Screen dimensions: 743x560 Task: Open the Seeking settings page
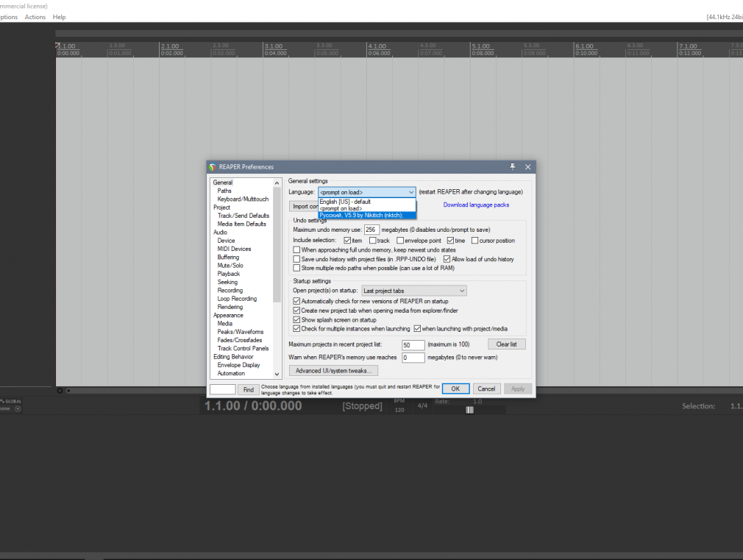point(227,282)
